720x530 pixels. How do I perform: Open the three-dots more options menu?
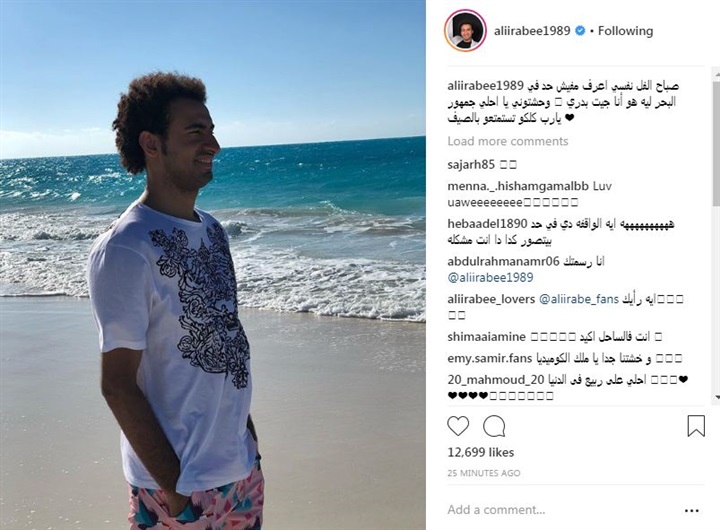click(x=692, y=510)
